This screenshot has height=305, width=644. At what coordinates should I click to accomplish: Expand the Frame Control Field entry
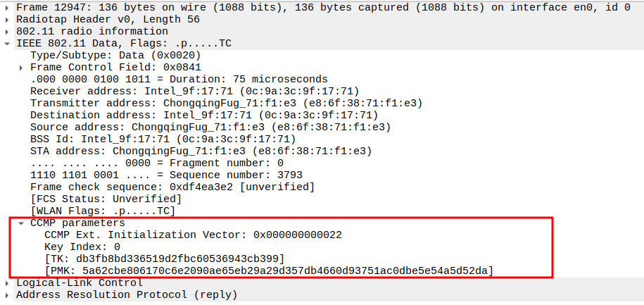click(22, 68)
